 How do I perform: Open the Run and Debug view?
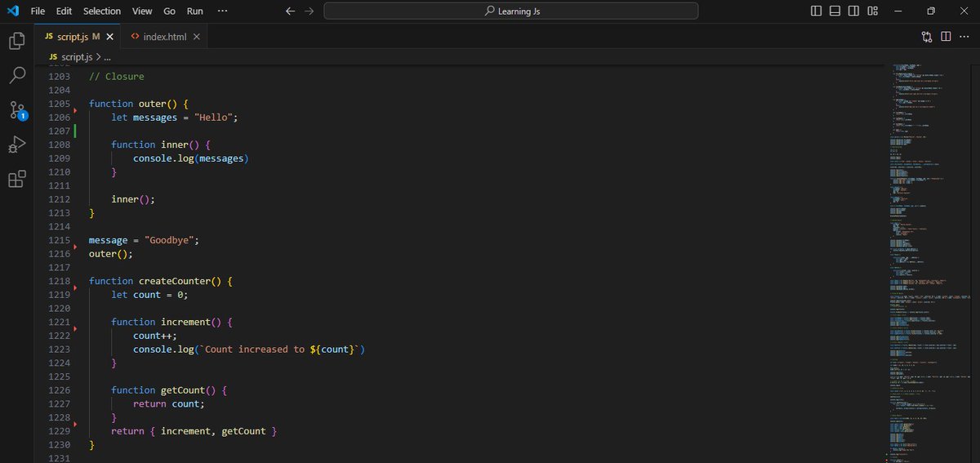[x=16, y=145]
